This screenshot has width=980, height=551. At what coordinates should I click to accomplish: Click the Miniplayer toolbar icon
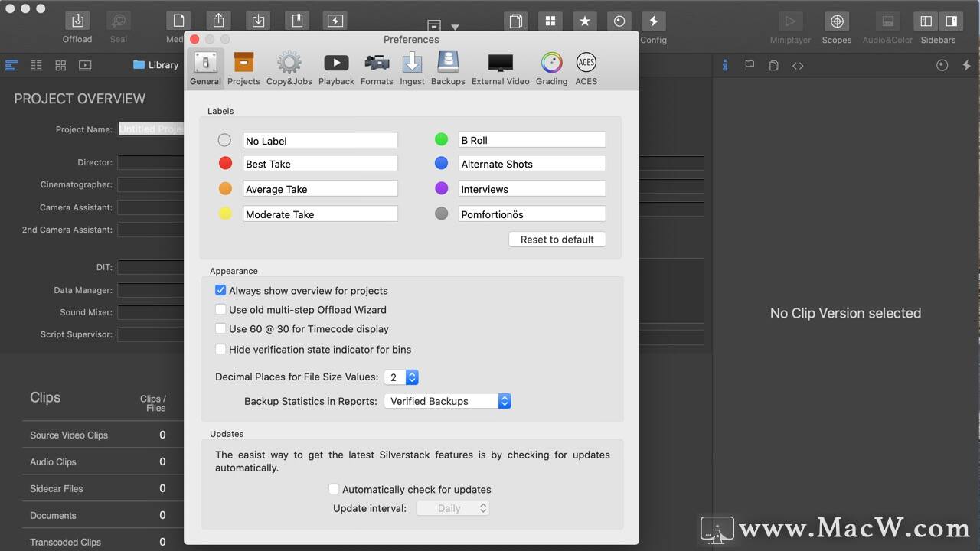point(790,21)
